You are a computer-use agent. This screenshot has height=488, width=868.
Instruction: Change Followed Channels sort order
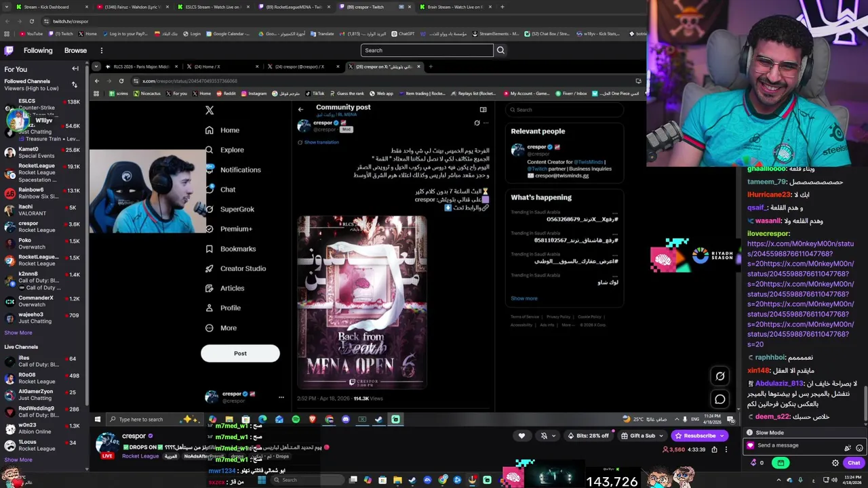[x=75, y=85]
